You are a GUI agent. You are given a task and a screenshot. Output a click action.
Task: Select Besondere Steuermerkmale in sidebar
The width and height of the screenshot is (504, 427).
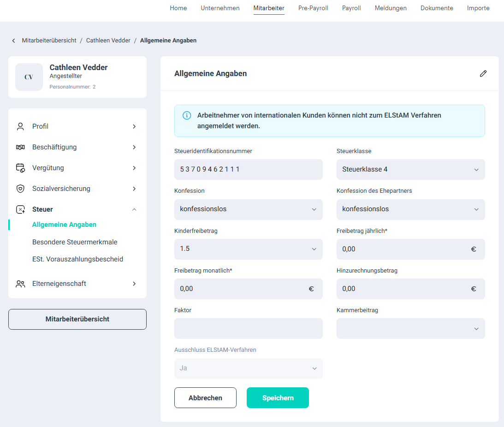coord(75,242)
